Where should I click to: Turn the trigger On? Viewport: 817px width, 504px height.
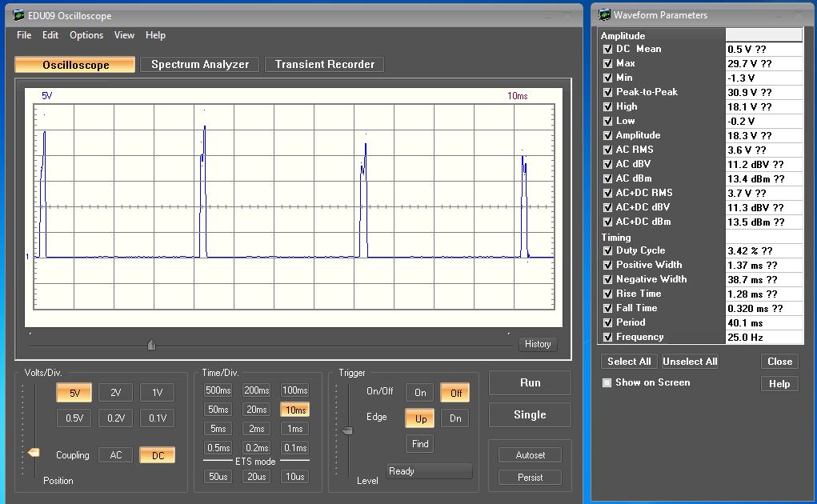pos(420,393)
